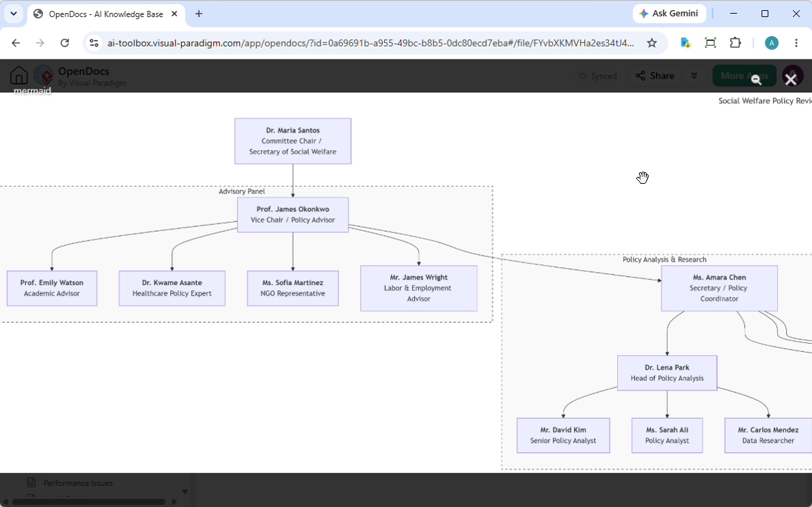
Task: Click the mermaid label
Action: coord(32,91)
